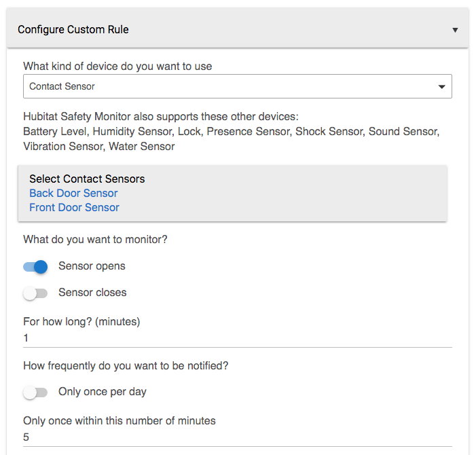Screen dimensions: 476x455
Task: Click the For how long minutes field
Action: pyautogui.click(x=238, y=338)
